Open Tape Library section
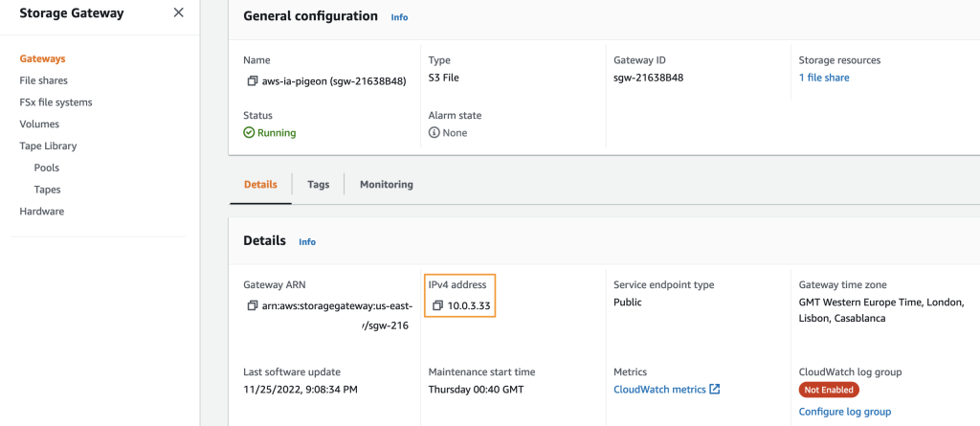Image resolution: width=980 pixels, height=426 pixels. [48, 146]
